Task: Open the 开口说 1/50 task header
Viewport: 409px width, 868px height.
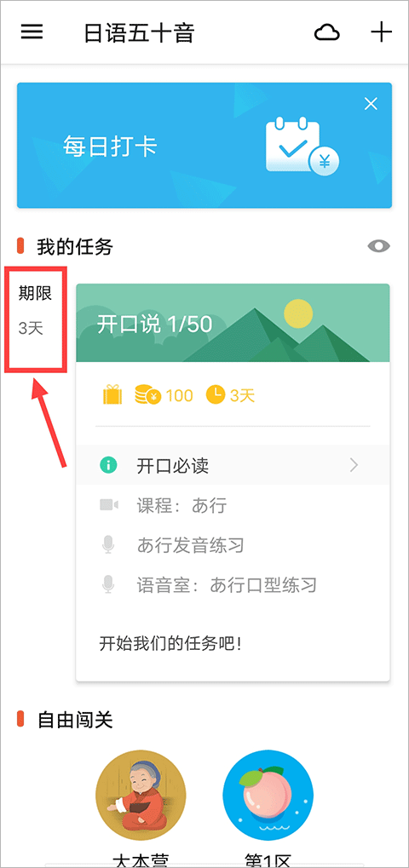Action: [x=233, y=323]
